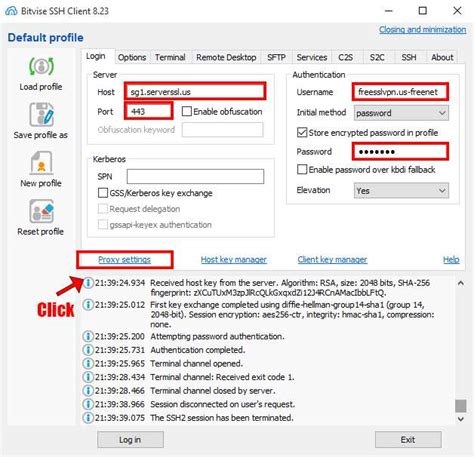Click info icon of 21:39:25.965 log entry
474x457 pixels.
pos(88,363)
